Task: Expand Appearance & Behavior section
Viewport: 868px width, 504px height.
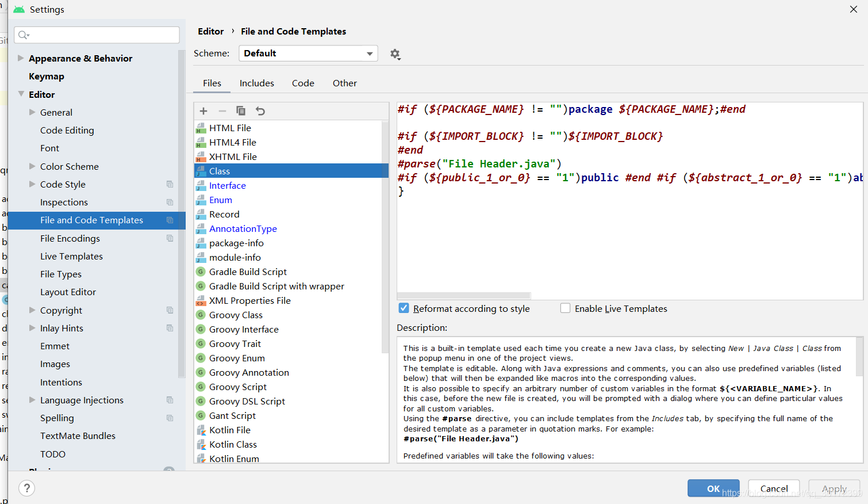Action: tap(21, 58)
